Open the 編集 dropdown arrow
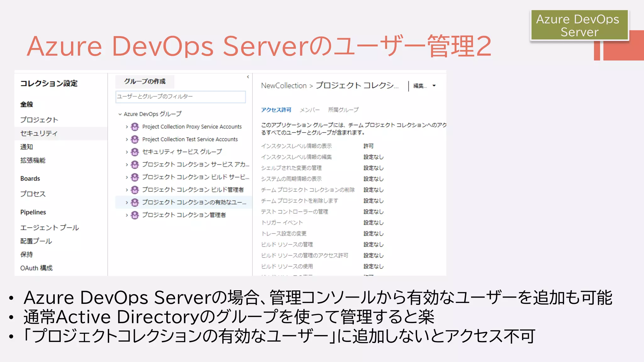 [434, 85]
